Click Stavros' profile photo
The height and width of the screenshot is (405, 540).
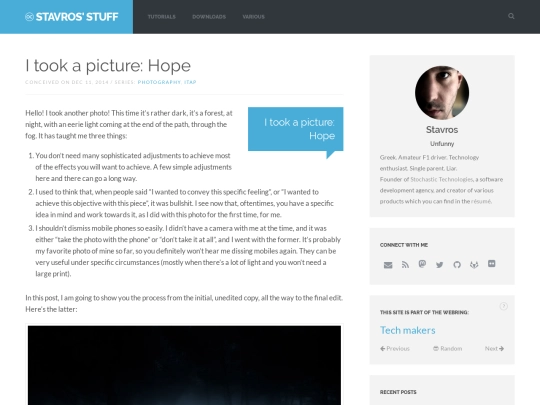(x=442, y=93)
